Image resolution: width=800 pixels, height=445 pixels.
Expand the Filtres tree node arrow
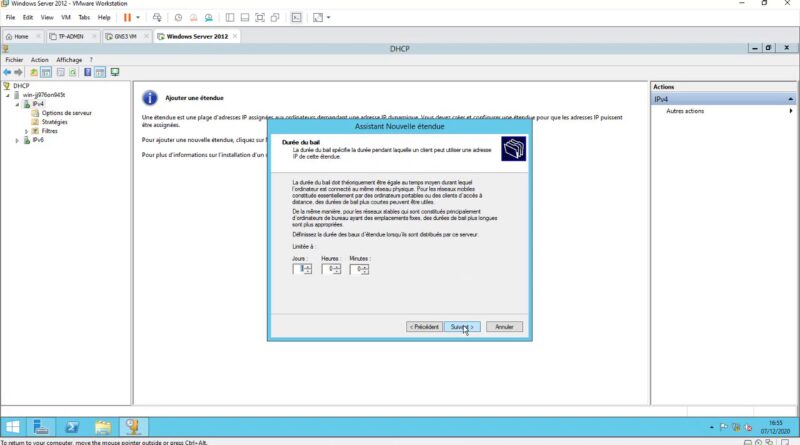click(x=27, y=131)
